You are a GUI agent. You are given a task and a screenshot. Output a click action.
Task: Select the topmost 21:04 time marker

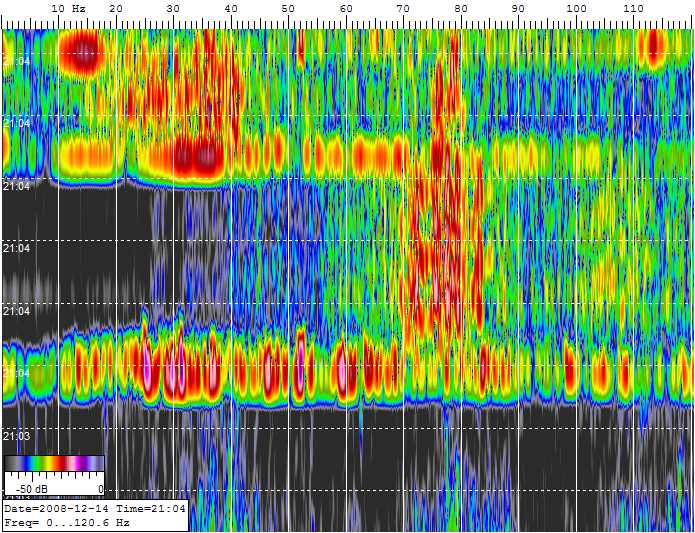coord(15,61)
